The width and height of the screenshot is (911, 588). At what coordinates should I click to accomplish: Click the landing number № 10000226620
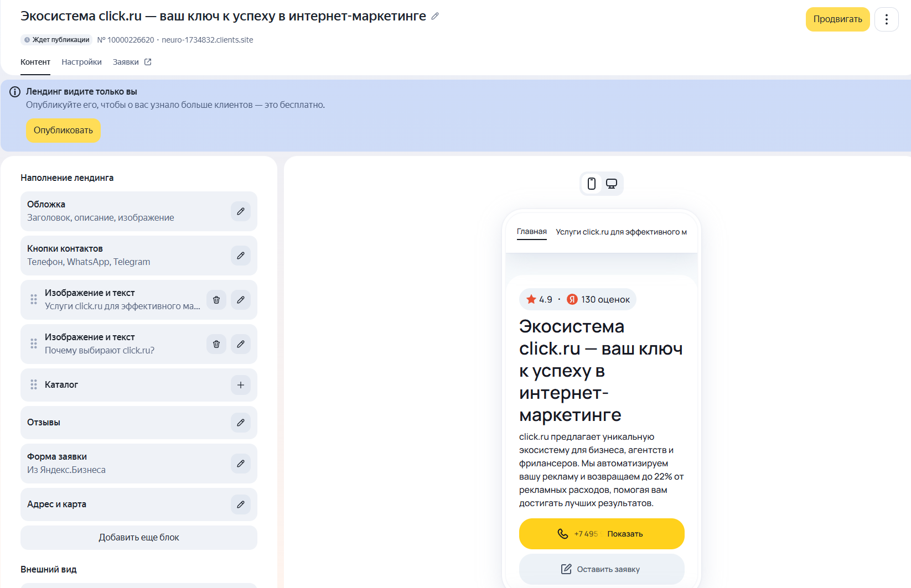(126, 40)
